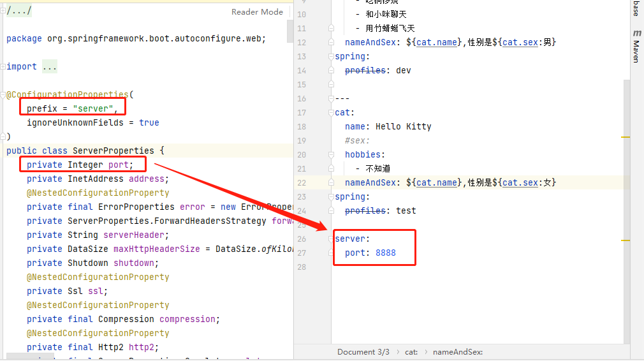Collapse the spring: block on line 23
644x361 pixels.
(331, 197)
